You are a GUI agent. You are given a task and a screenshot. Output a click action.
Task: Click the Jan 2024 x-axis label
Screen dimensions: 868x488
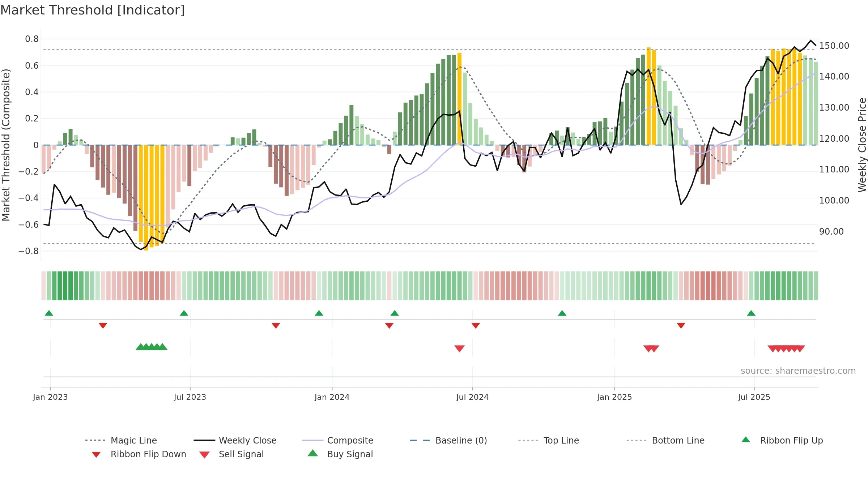332,397
